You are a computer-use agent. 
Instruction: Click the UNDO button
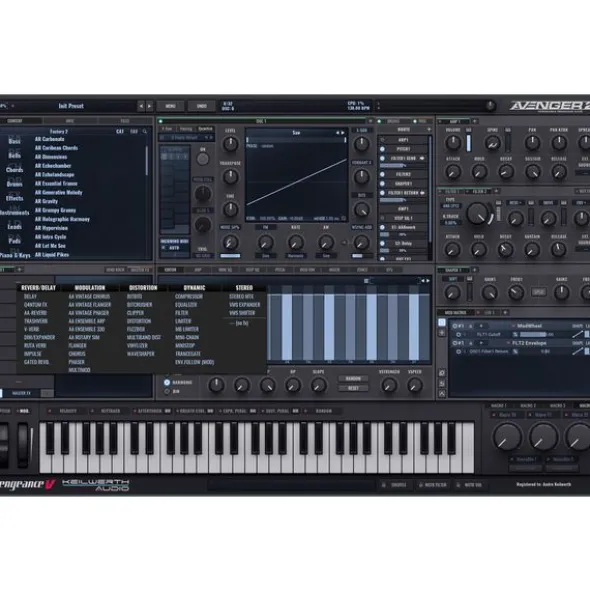(202, 106)
